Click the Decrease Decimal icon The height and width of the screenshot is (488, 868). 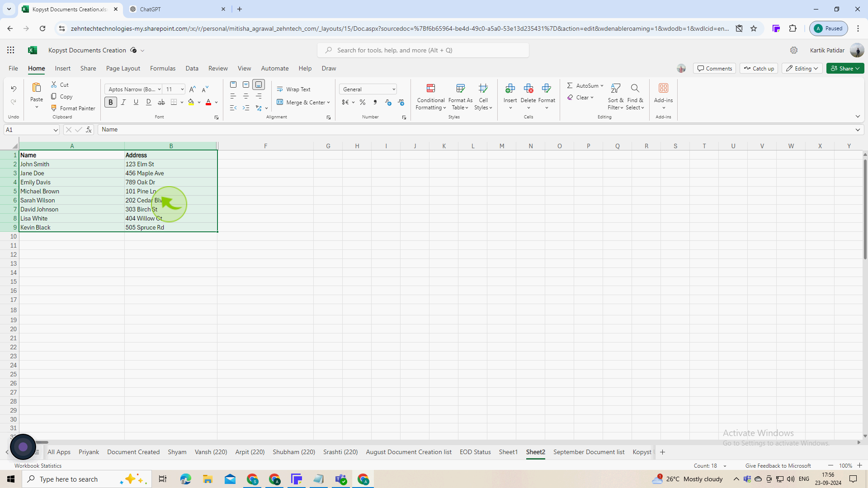pyautogui.click(x=401, y=103)
